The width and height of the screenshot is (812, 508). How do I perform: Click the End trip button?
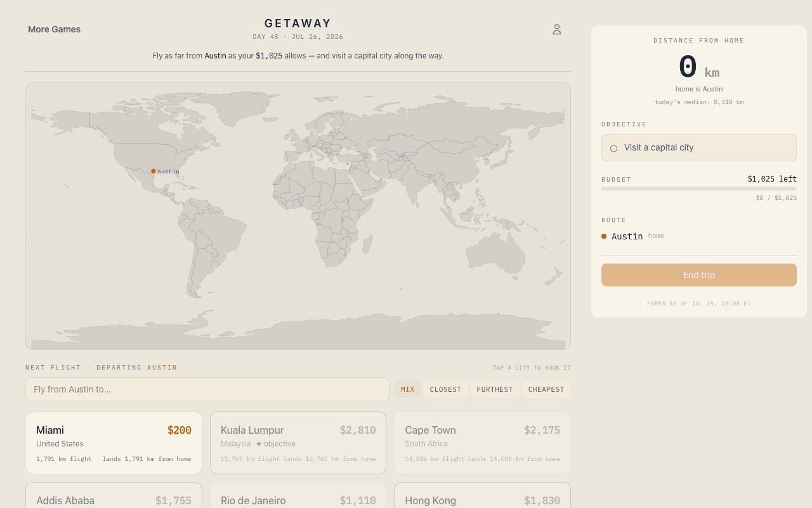coord(699,275)
